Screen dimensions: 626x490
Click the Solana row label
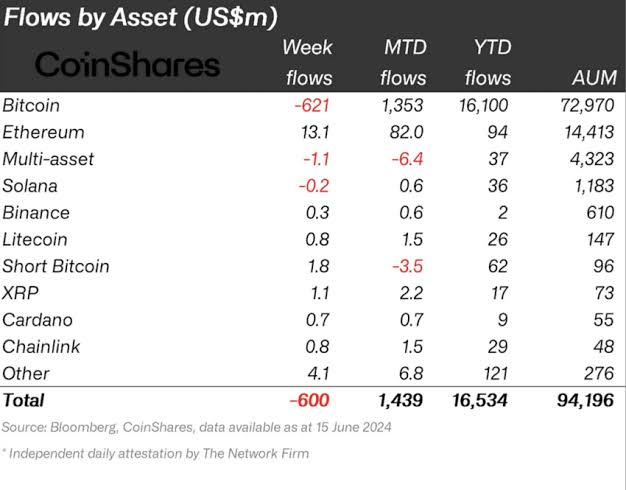tap(30, 186)
